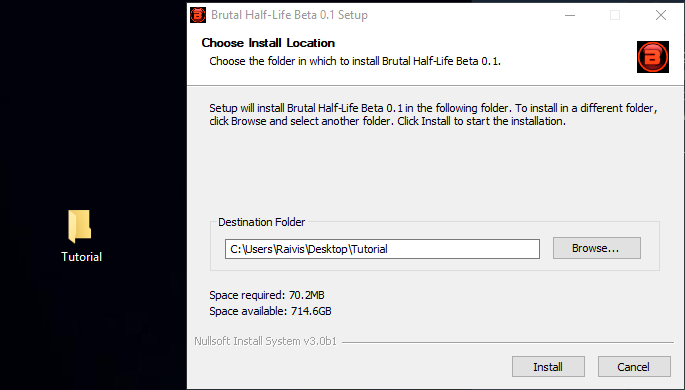Cancel the Brutal Half-Life setup
This screenshot has width=685, height=390.
tap(634, 366)
